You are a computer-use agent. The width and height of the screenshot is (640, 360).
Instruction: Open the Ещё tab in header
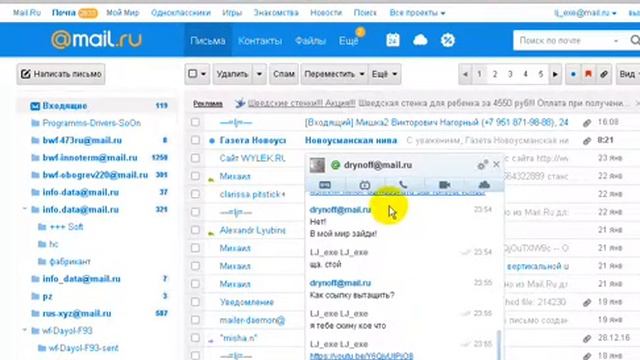348,40
